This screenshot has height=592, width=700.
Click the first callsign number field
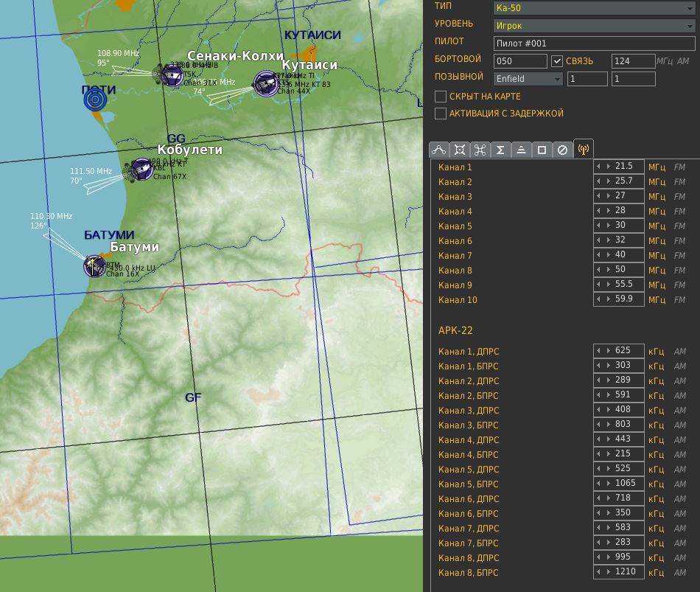[x=587, y=79]
